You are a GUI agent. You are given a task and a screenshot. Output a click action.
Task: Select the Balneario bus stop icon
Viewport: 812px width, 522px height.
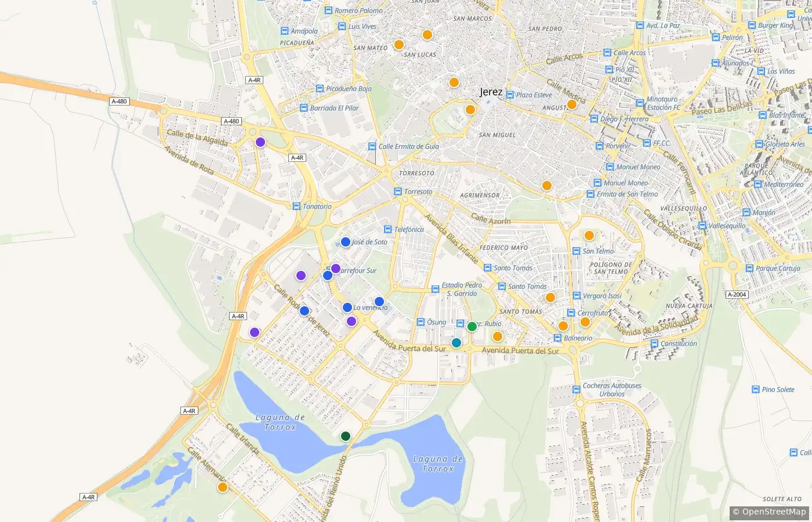point(557,338)
